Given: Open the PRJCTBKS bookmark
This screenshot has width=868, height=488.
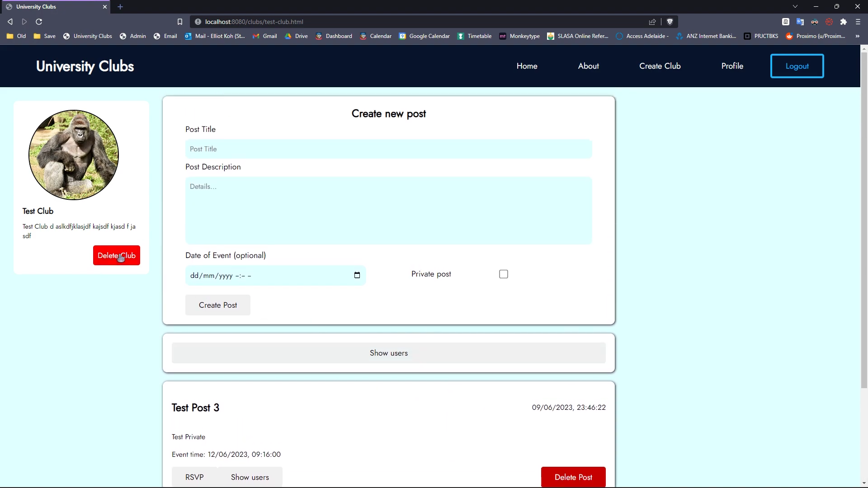Looking at the screenshot, I should (761, 36).
